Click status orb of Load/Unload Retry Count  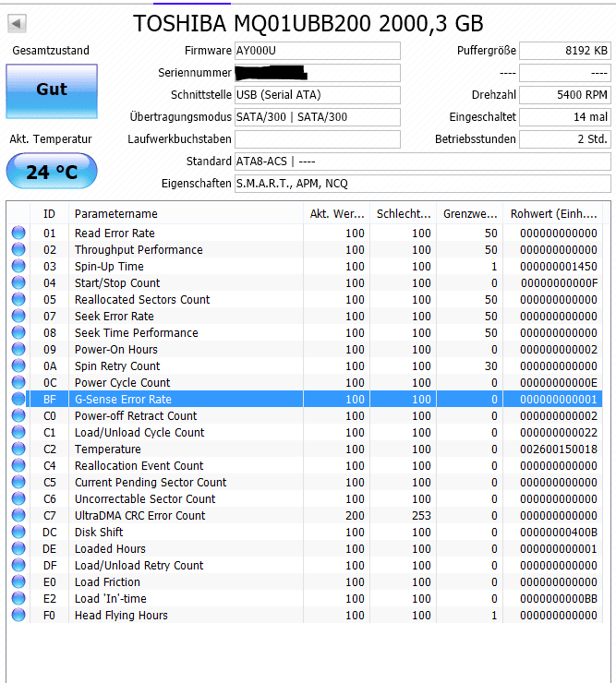[18, 565]
